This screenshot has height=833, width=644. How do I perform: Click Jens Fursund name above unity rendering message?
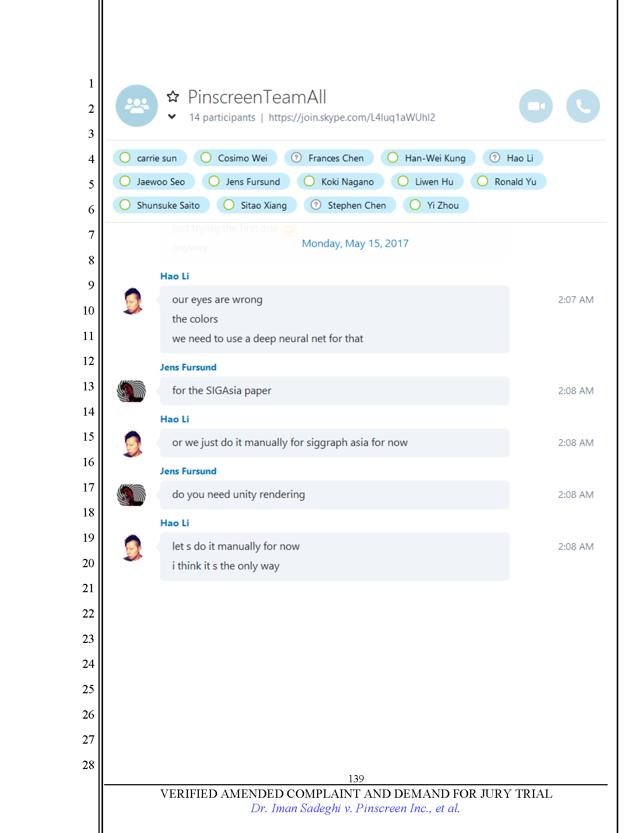tap(188, 471)
